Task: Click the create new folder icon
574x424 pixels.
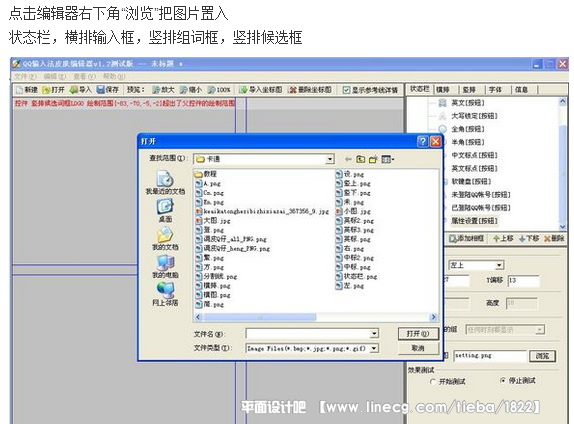Action: pyautogui.click(x=373, y=159)
